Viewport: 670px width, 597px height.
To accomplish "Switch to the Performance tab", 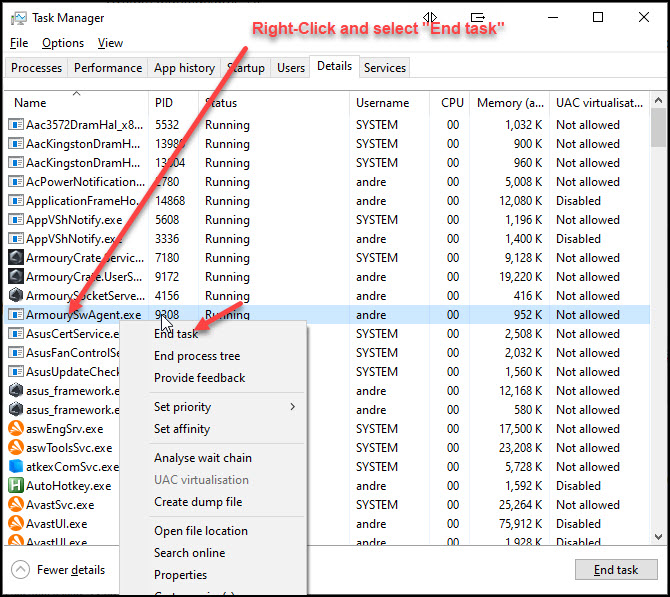I will (x=108, y=68).
